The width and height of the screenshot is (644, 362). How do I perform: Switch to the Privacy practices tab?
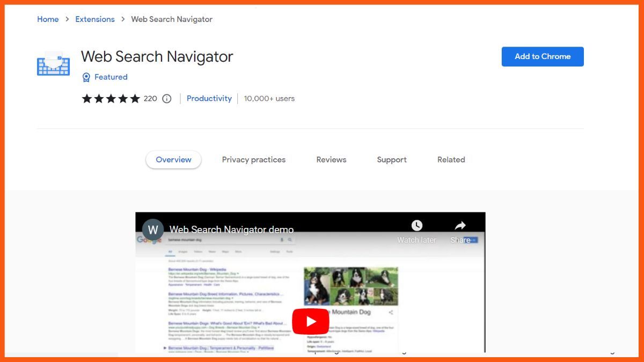254,160
